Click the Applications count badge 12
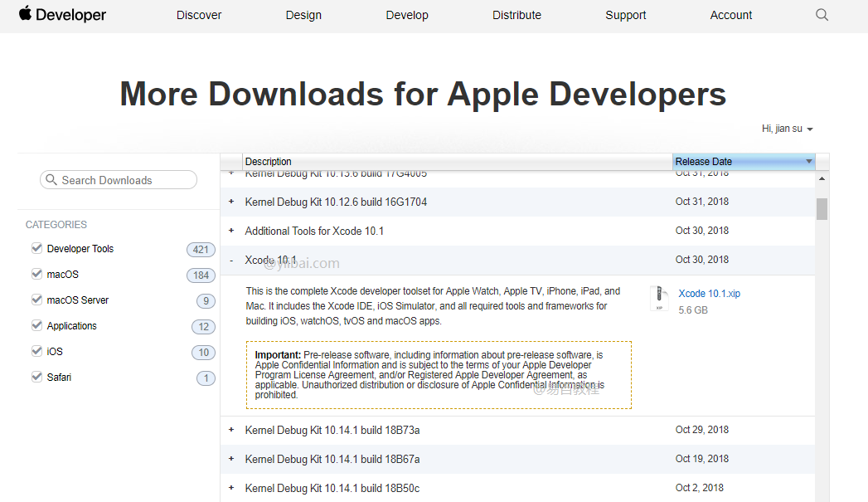 point(203,327)
